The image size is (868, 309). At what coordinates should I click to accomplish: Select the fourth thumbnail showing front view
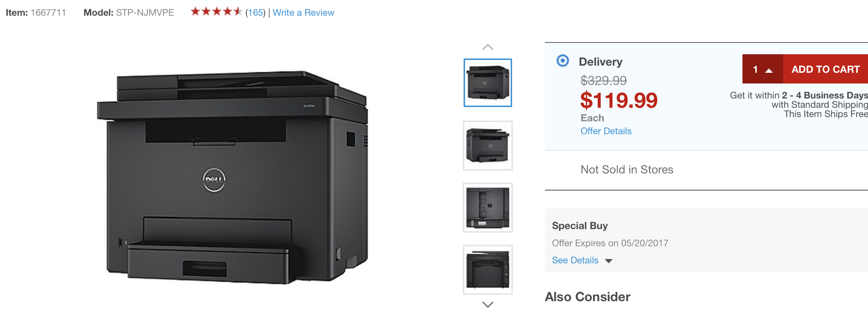[x=487, y=269]
